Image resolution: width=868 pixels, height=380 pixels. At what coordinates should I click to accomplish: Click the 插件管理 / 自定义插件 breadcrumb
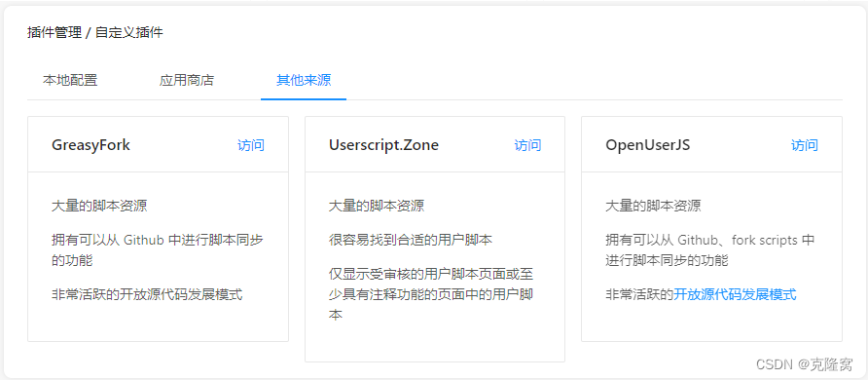(x=95, y=33)
